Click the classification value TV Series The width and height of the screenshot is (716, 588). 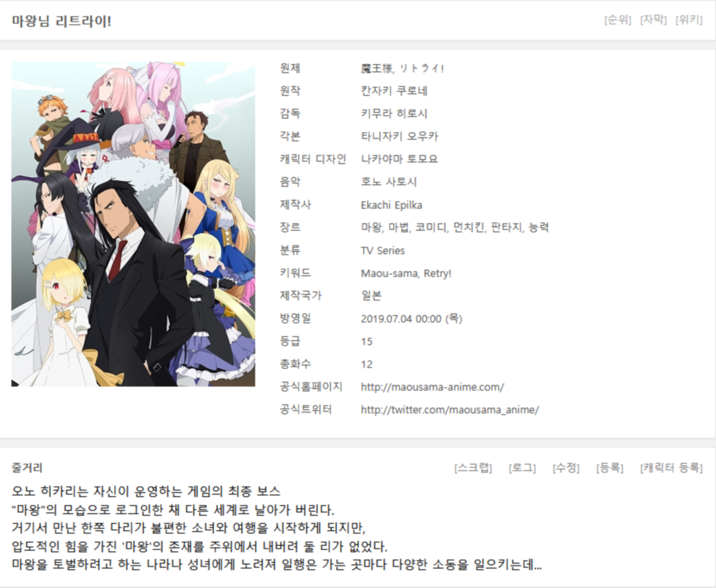(383, 251)
